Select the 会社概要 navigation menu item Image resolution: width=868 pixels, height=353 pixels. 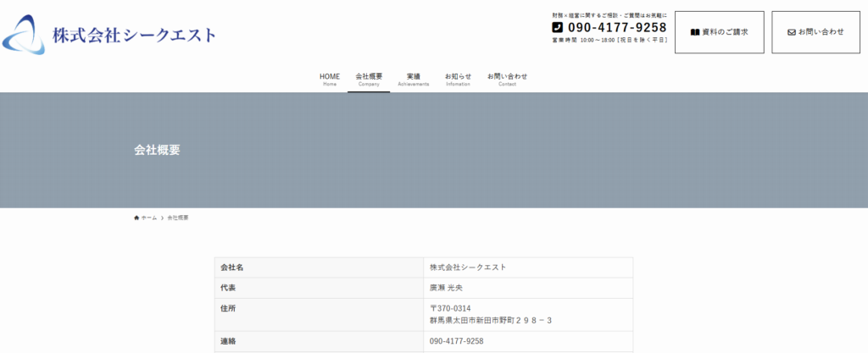369,79
